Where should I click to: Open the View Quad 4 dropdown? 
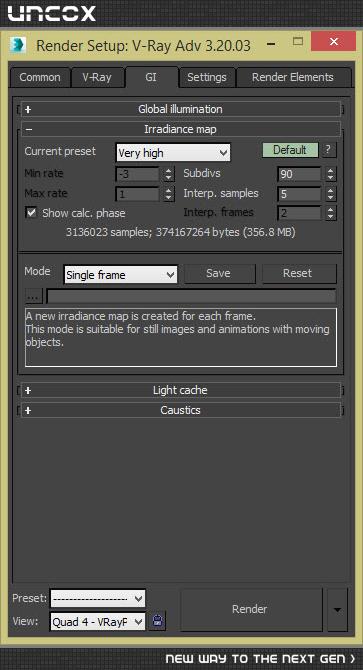(98, 622)
